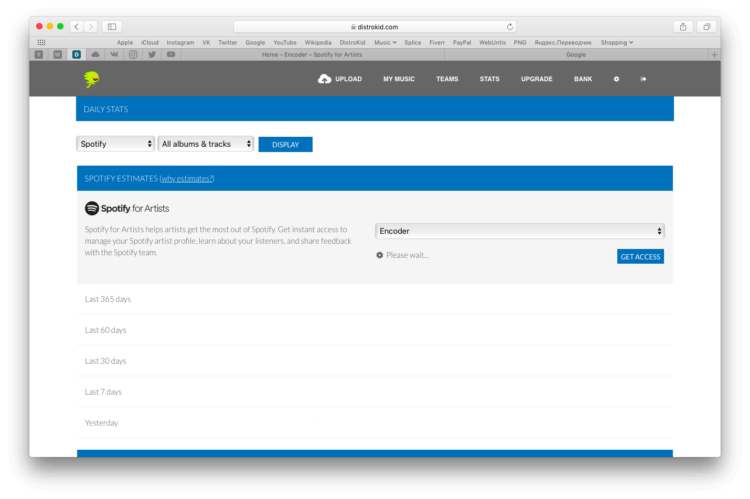Viewport: 750px width, 499px height.
Task: Open a new tab with plus button
Action: [x=714, y=55]
